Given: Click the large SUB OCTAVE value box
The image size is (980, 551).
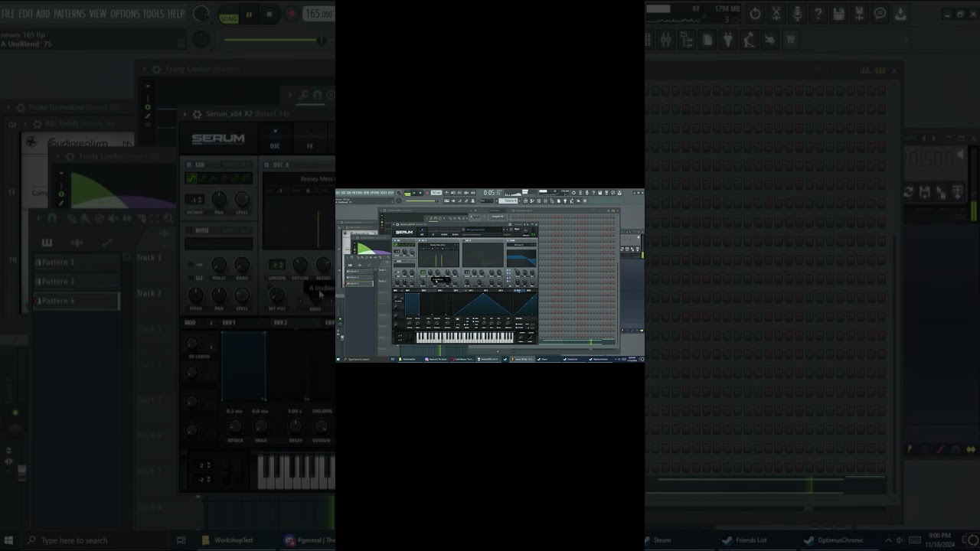Looking at the screenshot, I should click(x=194, y=200).
